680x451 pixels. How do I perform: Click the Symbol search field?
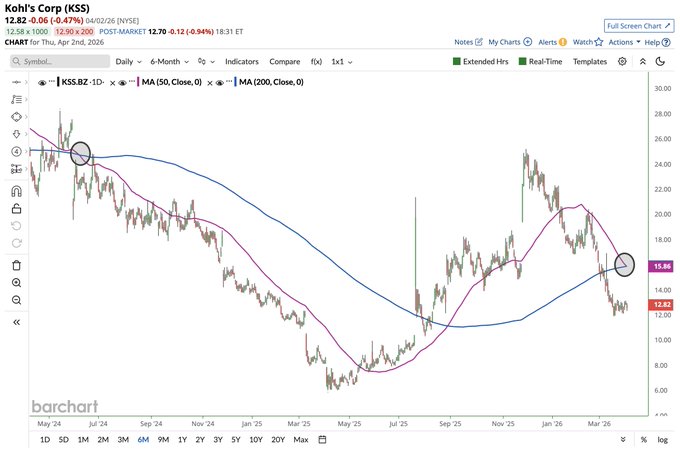tap(60, 61)
